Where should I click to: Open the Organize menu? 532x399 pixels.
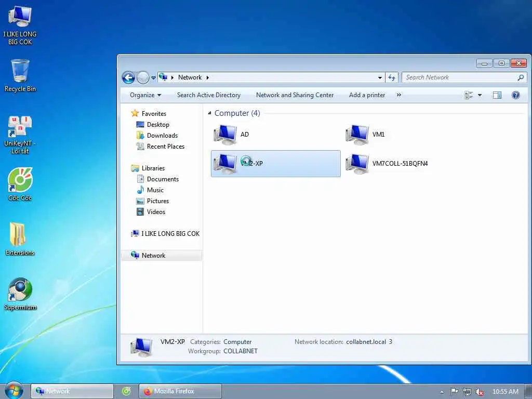(x=145, y=96)
